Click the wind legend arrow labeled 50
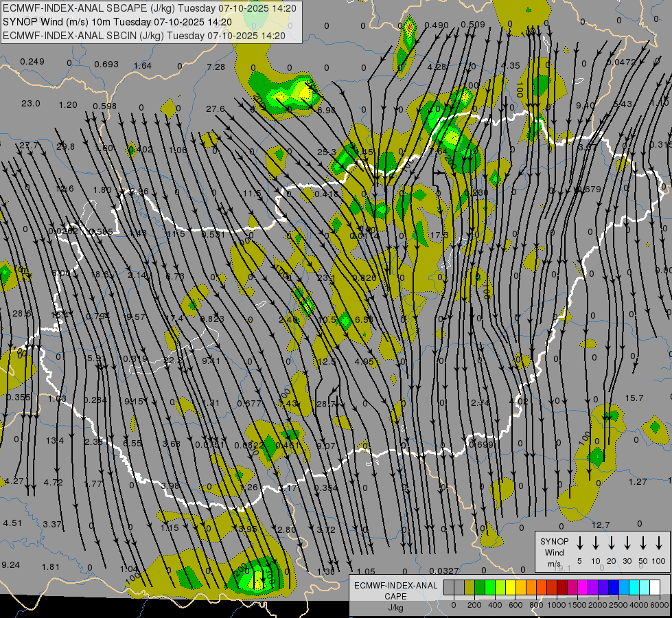 tap(643, 543)
